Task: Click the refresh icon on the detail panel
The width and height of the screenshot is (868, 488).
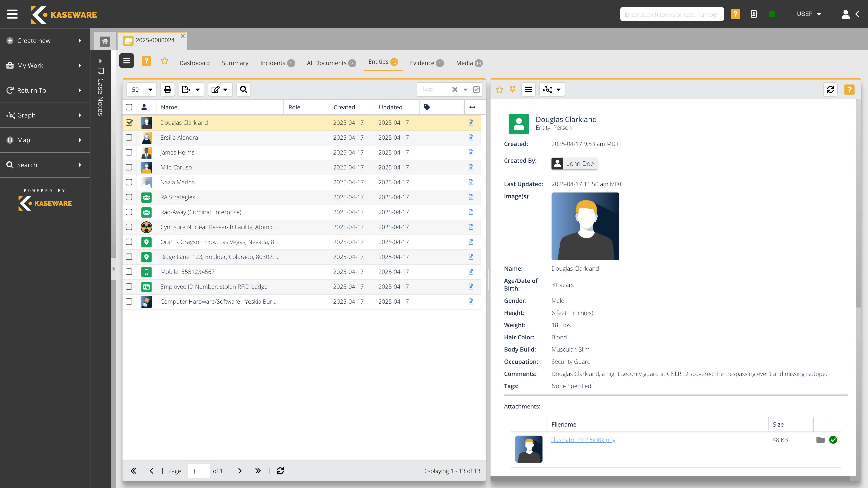Action: (x=831, y=89)
